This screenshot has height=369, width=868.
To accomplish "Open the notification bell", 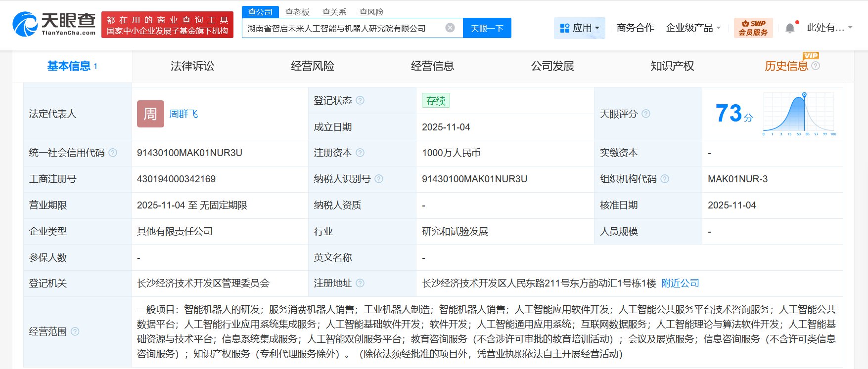I will pos(790,28).
